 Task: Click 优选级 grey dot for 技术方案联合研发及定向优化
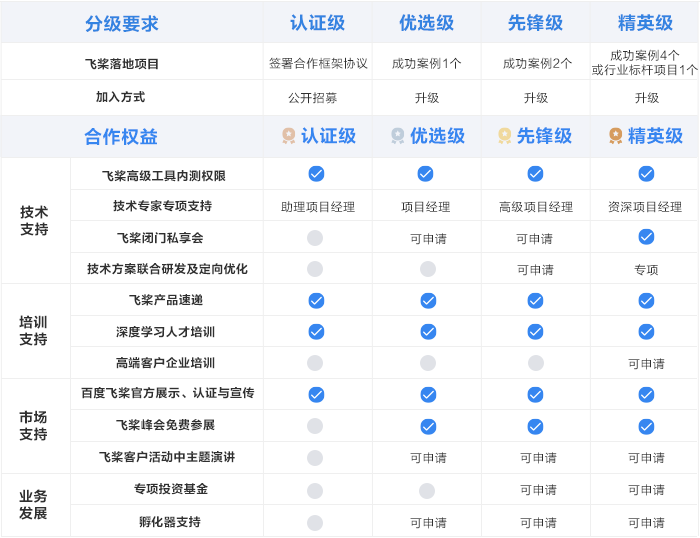coord(428,269)
